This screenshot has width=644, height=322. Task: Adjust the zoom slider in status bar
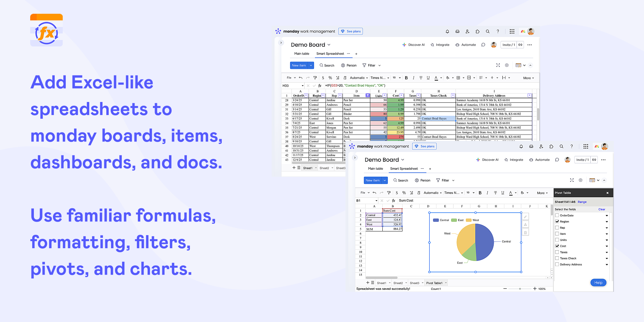[520, 289]
